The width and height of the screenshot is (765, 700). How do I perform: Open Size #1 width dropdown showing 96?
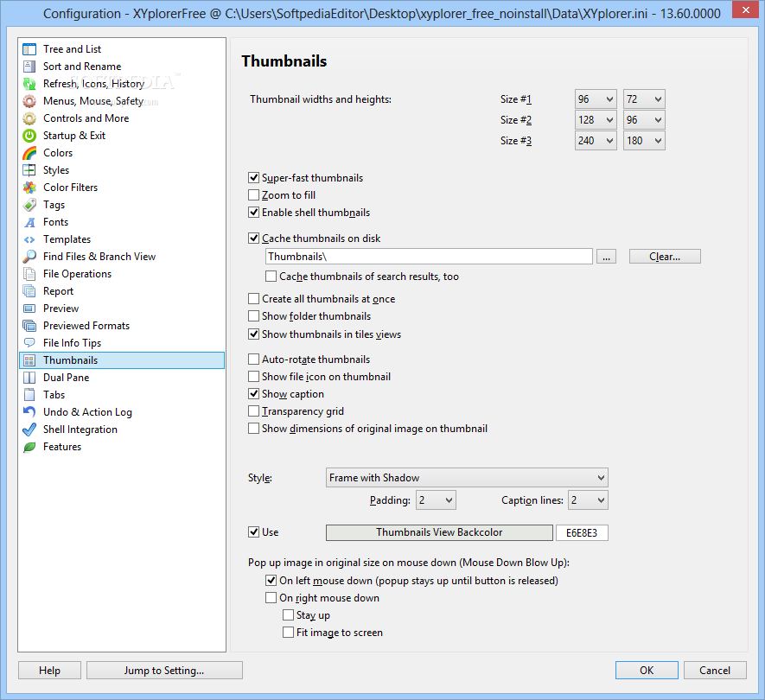pyautogui.click(x=596, y=99)
